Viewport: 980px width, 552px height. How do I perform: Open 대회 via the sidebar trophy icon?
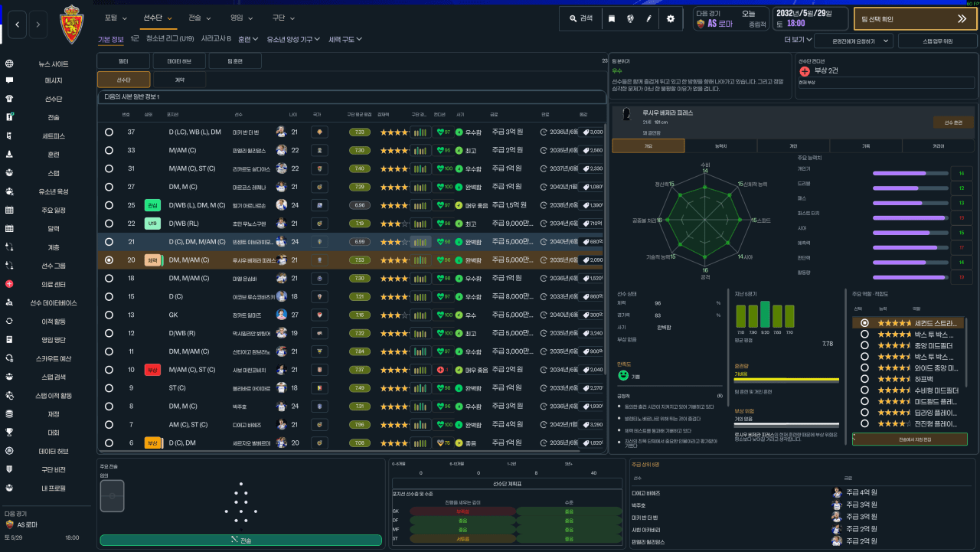pyautogui.click(x=9, y=432)
